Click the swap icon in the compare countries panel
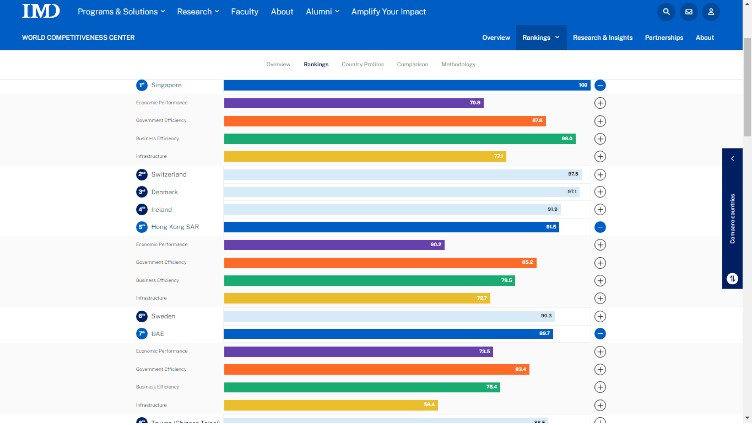The image size is (752, 425). coord(732,278)
